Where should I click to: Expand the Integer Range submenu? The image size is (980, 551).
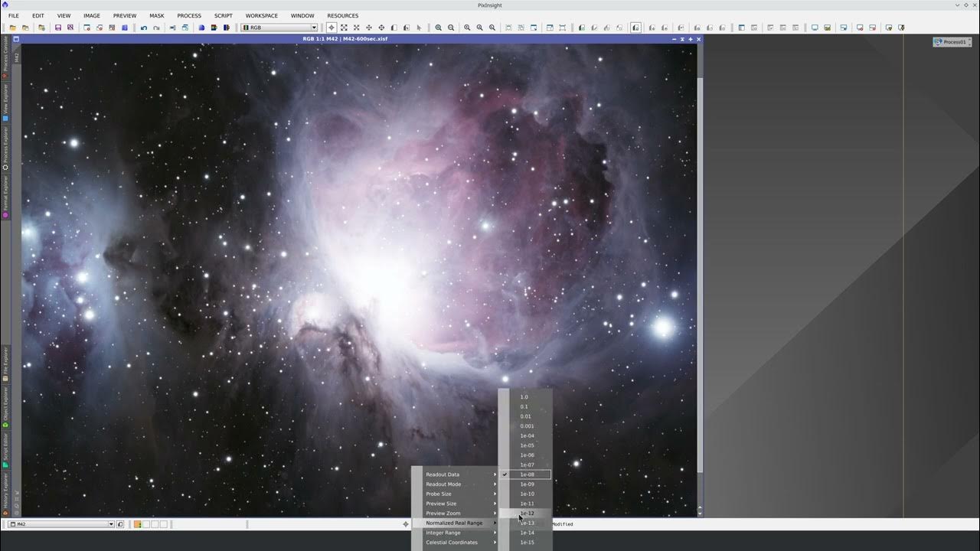[456, 533]
